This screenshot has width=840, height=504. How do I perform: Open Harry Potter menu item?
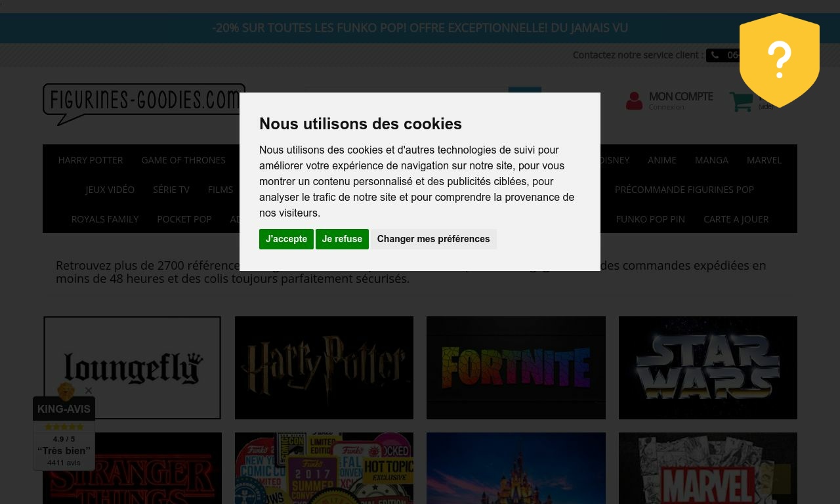click(91, 160)
